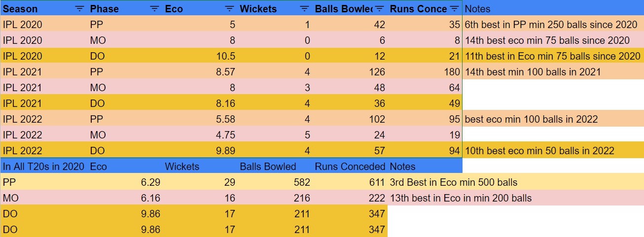Select the 'In All T20s in 2020' cell
This screenshot has width=644, height=237.
44,167
